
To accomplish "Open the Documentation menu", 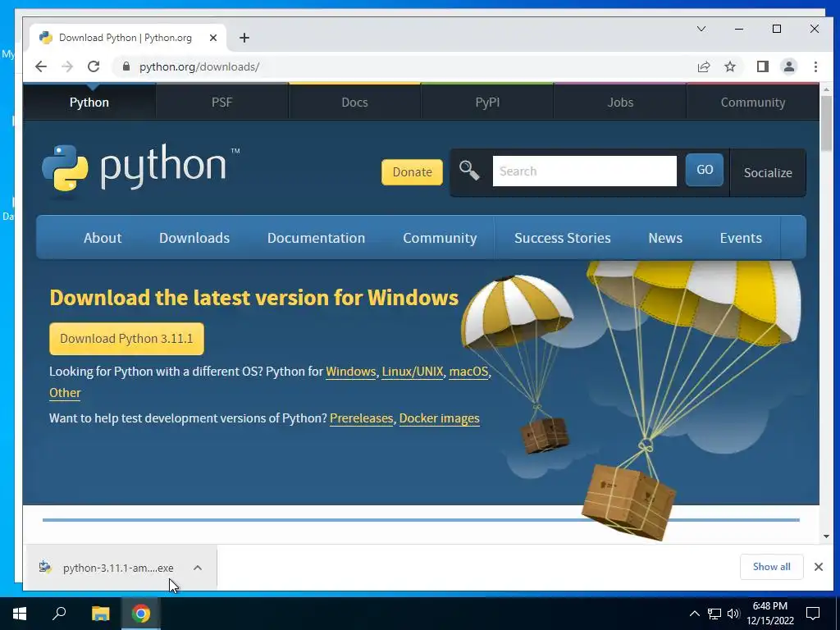I will pos(316,238).
